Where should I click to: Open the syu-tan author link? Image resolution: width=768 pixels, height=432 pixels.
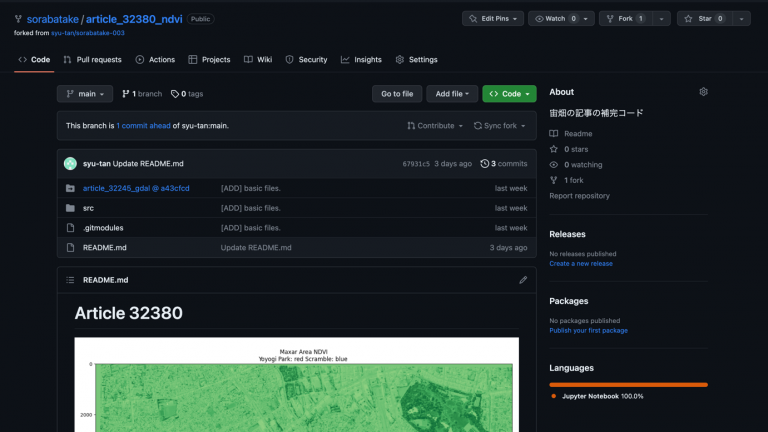(x=96, y=164)
